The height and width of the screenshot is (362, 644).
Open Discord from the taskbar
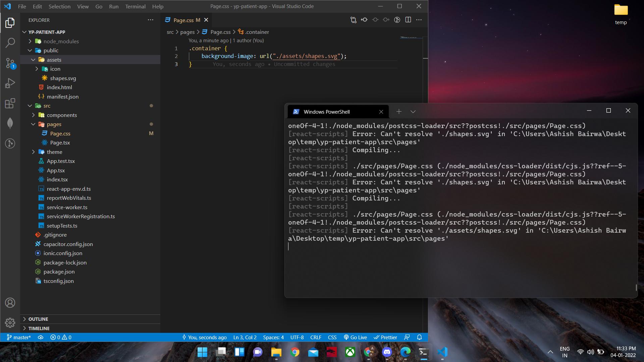tap(387, 352)
